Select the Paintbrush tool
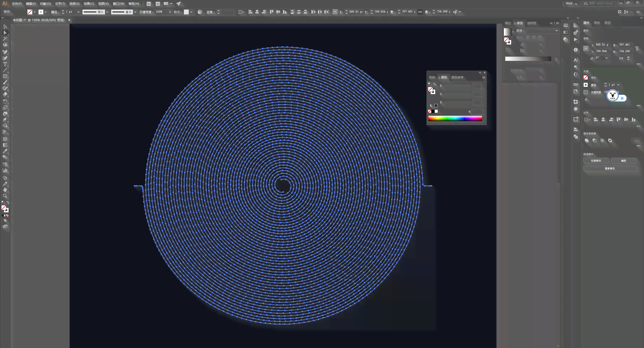The width and height of the screenshot is (644, 348). click(5, 82)
